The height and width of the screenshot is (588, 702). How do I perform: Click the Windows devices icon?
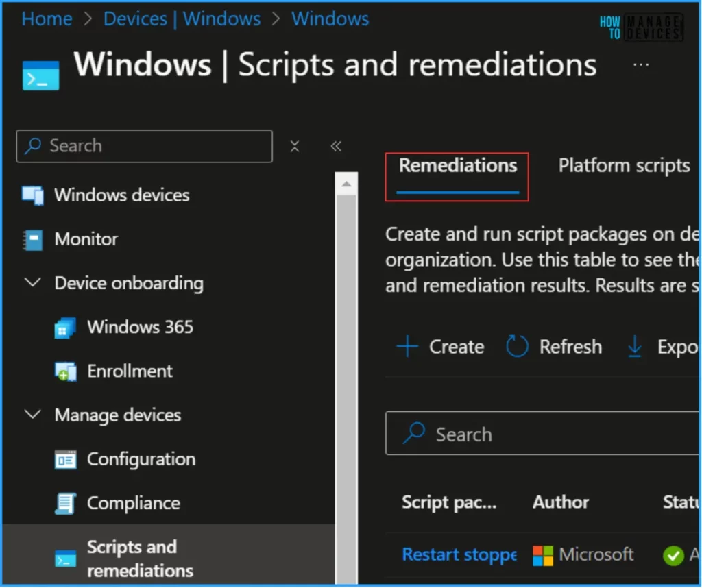(33, 195)
